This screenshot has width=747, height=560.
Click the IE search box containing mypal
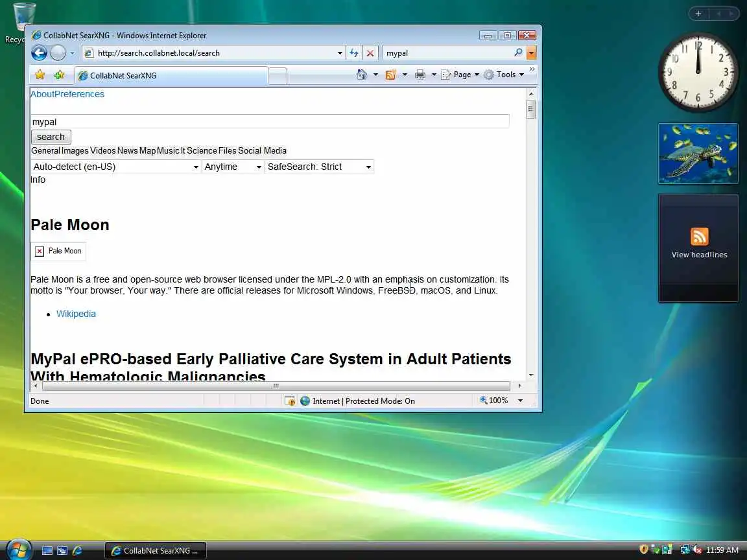coord(447,53)
